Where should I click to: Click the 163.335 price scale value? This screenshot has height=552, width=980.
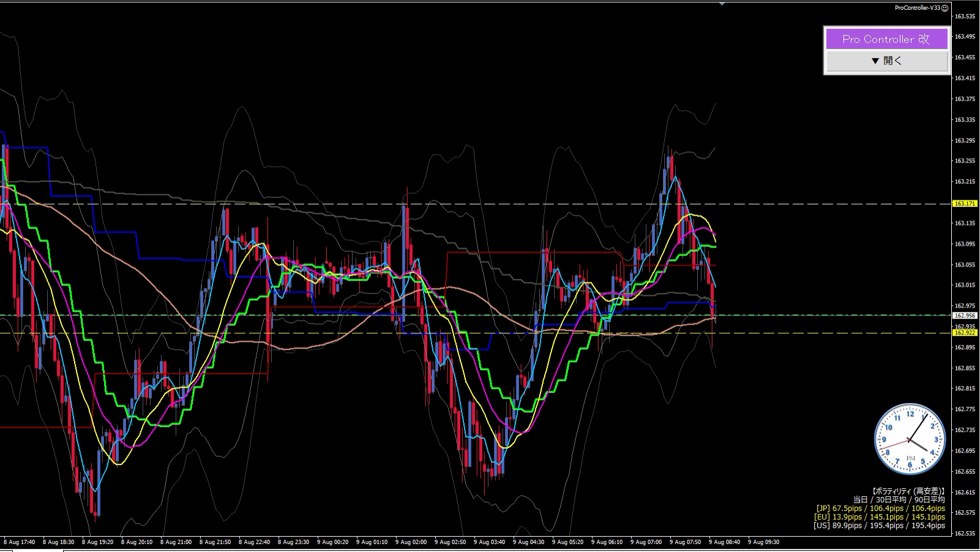(965, 119)
